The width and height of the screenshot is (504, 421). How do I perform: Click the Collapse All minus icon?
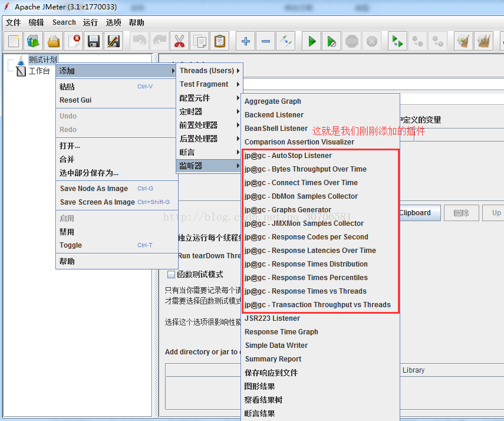(x=265, y=41)
